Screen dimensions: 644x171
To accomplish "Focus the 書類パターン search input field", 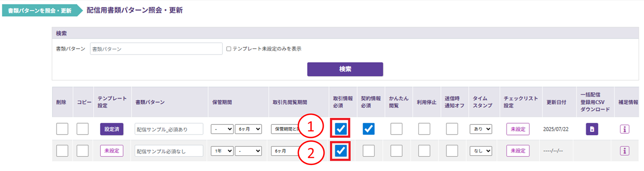I will [x=156, y=49].
